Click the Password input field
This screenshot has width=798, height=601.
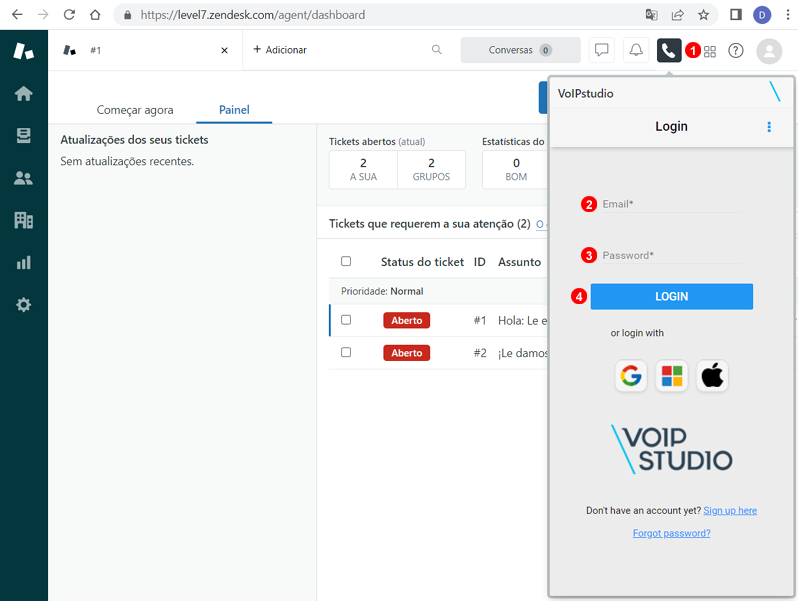(x=671, y=255)
